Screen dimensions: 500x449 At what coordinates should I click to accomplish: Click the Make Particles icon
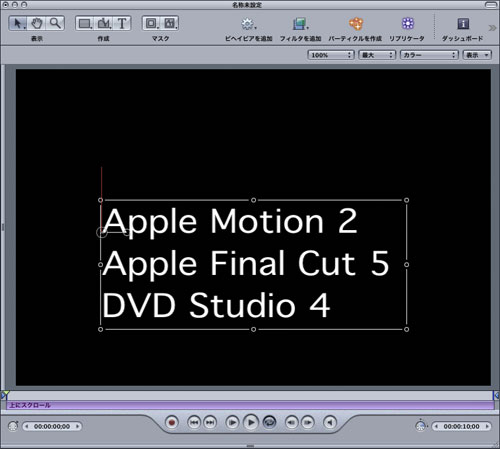coord(355,24)
